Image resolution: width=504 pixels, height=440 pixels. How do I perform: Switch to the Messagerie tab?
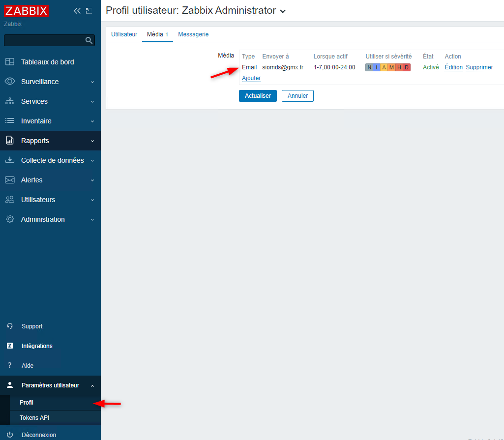193,34
